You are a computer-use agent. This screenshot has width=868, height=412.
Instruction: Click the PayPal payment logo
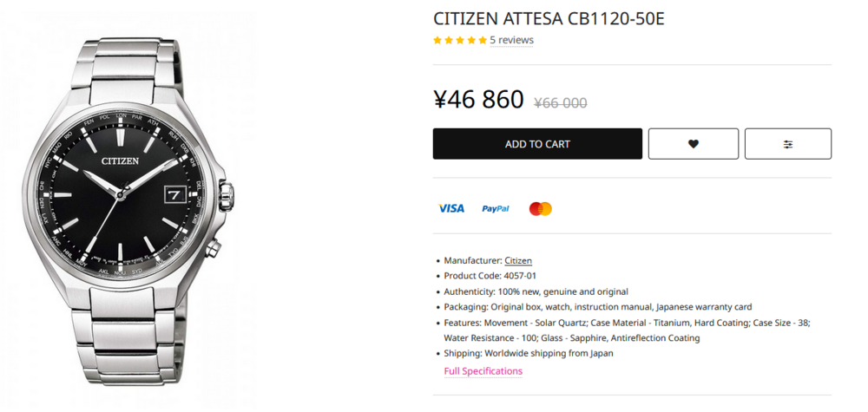[x=496, y=208]
